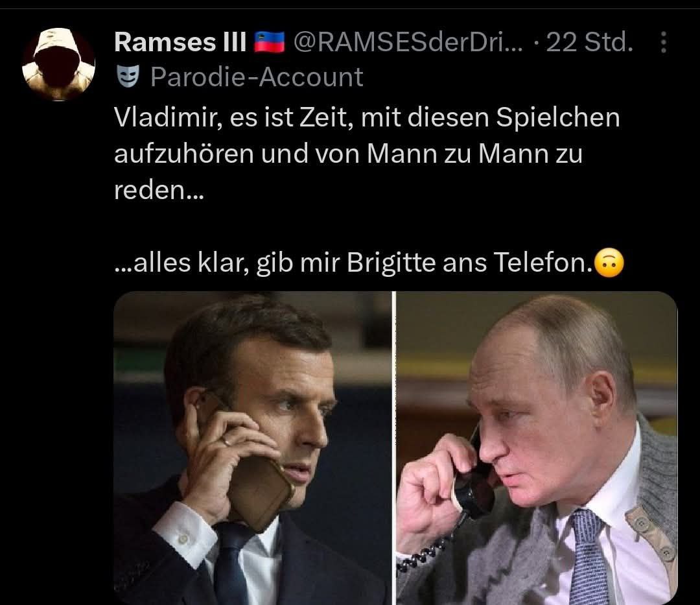Click the line ending with reden...
Viewport: 700px width, 605px height.
click(x=159, y=190)
